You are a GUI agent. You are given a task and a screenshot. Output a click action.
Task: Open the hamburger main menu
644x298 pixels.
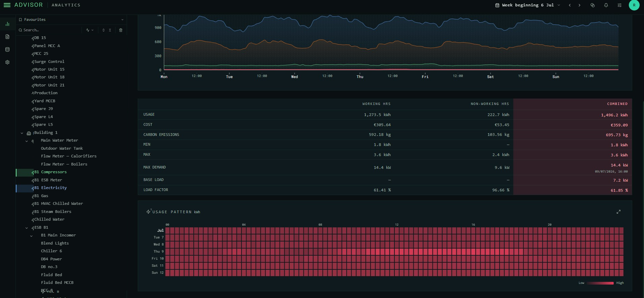point(7,5)
